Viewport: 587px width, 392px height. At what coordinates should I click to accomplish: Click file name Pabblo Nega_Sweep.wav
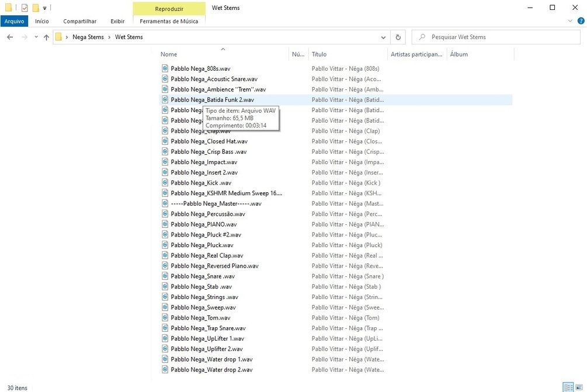tap(203, 307)
